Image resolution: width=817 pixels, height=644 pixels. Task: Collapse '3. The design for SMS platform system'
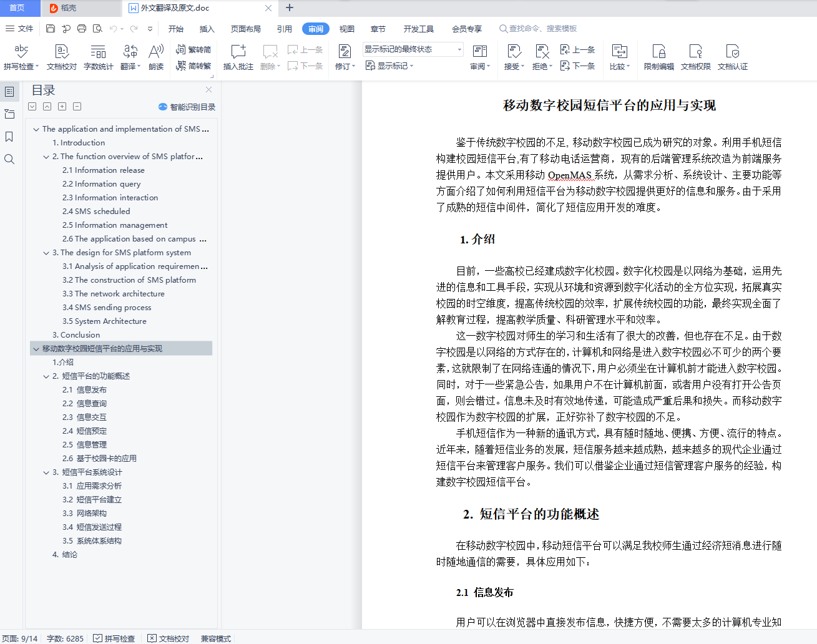46,253
